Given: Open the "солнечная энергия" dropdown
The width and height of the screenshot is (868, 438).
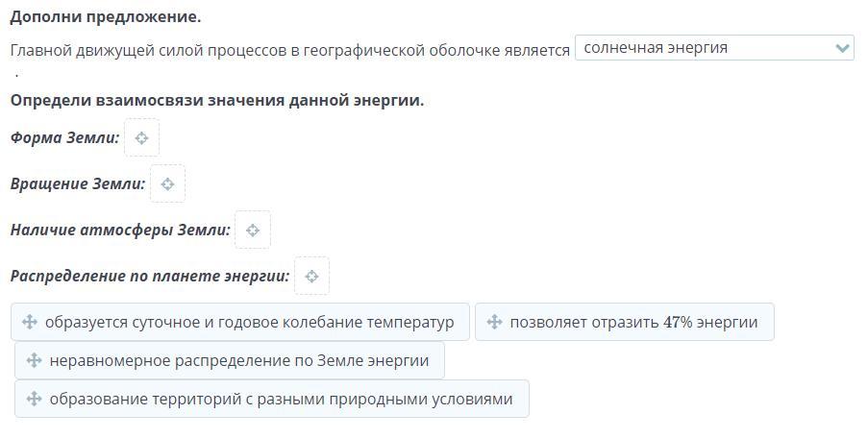Looking at the screenshot, I should click(704, 48).
